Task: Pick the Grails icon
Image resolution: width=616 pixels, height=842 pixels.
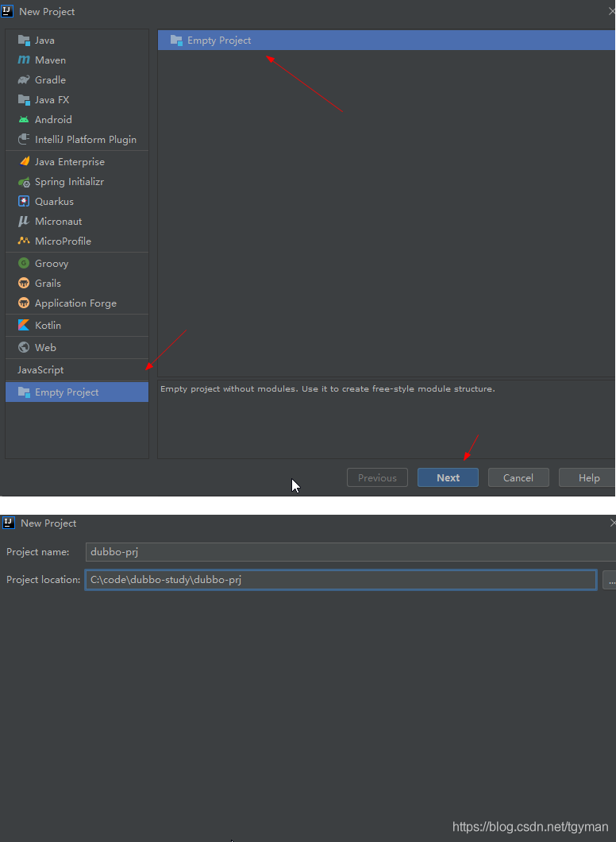Action: pyautogui.click(x=24, y=283)
